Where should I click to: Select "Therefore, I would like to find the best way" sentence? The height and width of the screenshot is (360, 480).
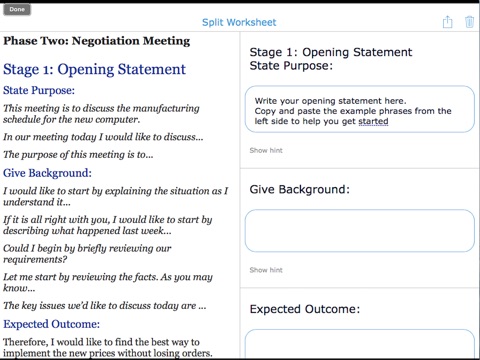pos(108,347)
